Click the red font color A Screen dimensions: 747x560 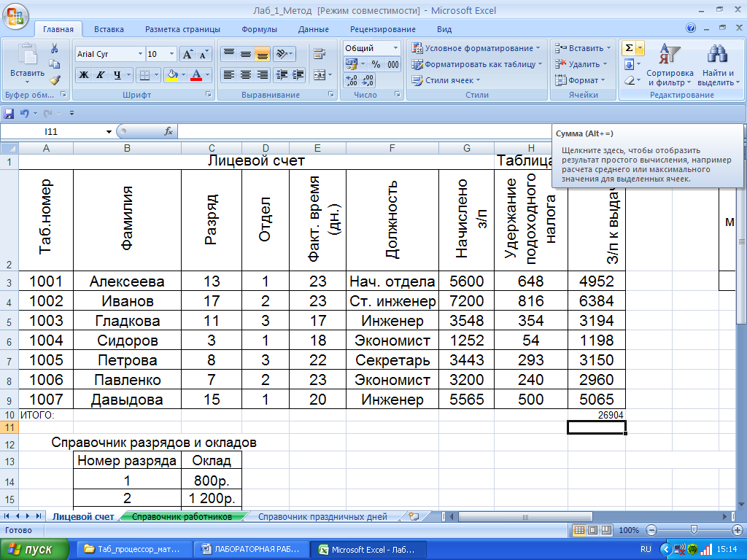(x=196, y=75)
